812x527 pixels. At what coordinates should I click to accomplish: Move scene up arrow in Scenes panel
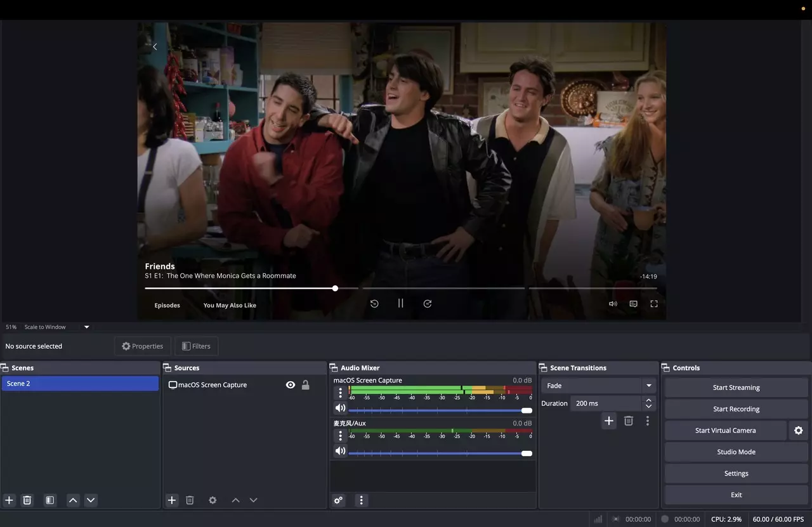[x=73, y=500]
